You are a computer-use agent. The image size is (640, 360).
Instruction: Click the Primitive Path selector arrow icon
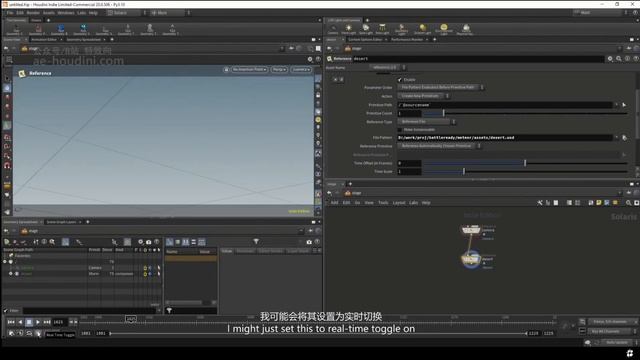point(624,105)
